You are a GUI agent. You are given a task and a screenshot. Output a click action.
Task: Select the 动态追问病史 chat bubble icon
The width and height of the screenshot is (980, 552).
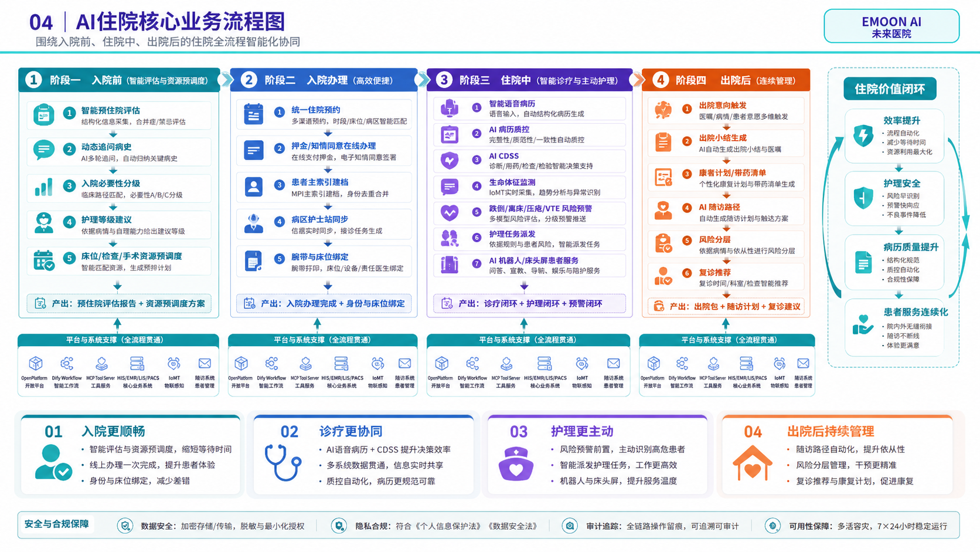pos(43,151)
